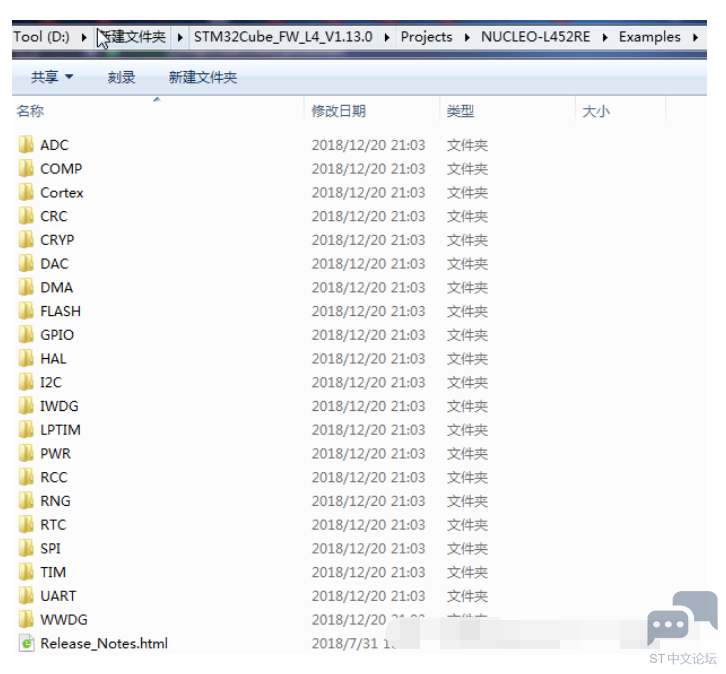Expand arrow after 新建文件夹 in breadcrumb

pyautogui.click(x=180, y=37)
